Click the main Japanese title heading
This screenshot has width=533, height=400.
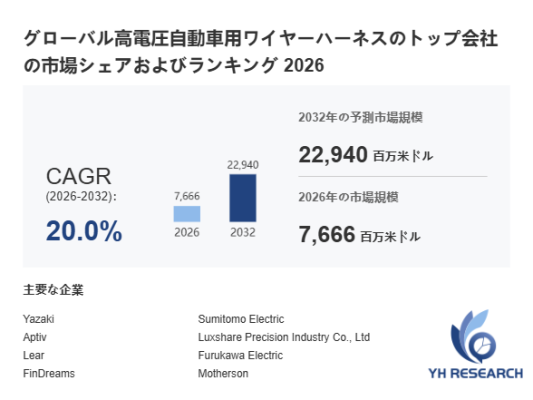click(260, 52)
